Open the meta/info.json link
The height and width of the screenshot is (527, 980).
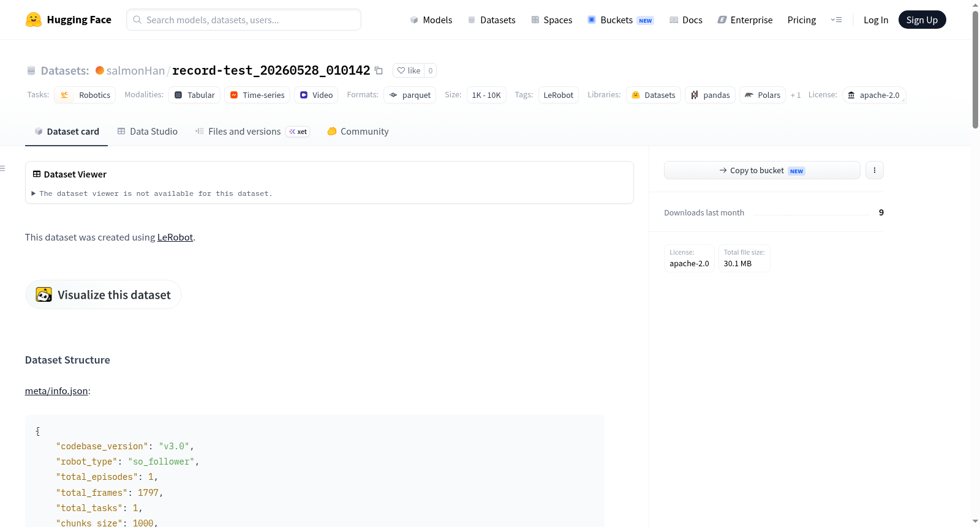coord(56,391)
